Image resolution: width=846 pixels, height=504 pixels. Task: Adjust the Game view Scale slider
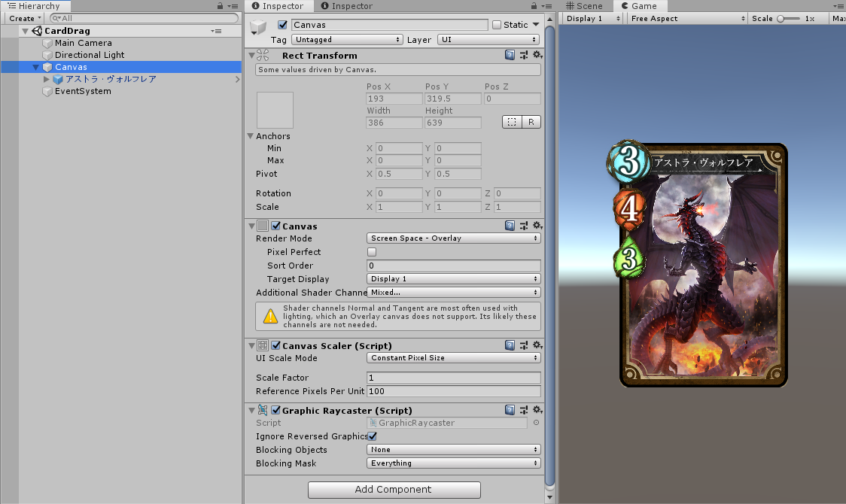[789, 18]
